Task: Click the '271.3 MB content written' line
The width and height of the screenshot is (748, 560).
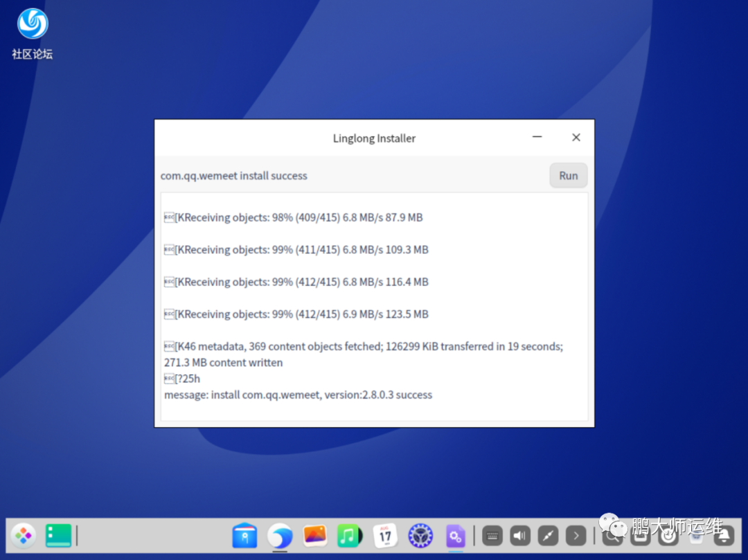Action: 223,363
